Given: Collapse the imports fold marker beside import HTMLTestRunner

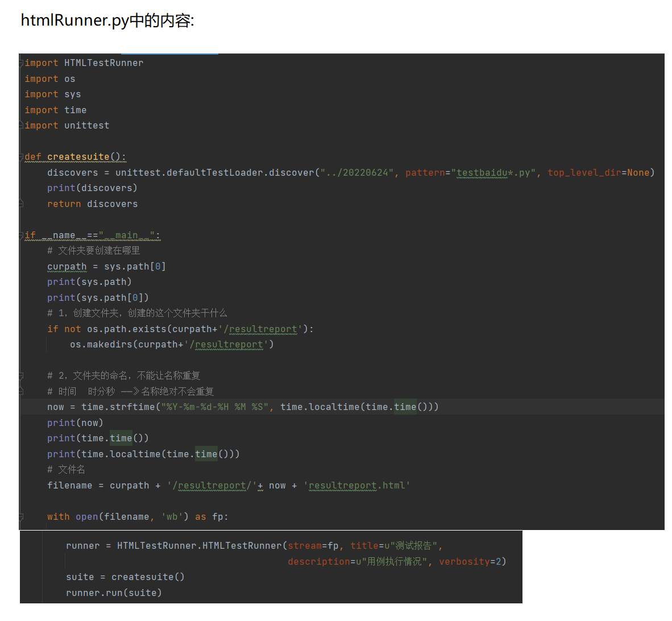Looking at the screenshot, I should [21, 63].
